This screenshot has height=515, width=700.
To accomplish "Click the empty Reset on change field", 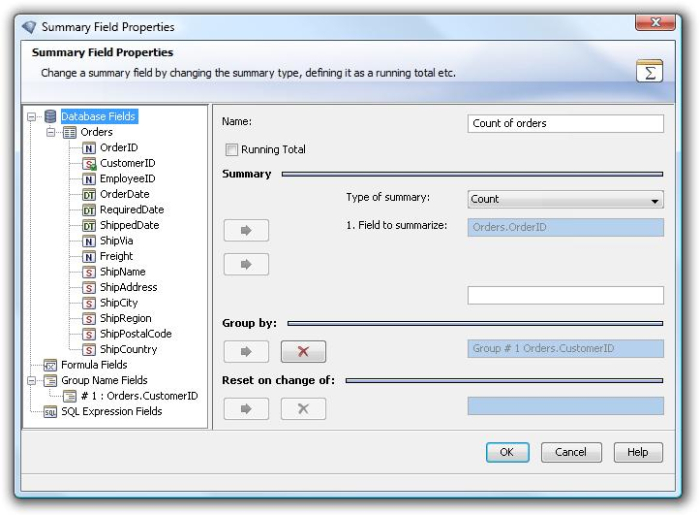I will [566, 406].
